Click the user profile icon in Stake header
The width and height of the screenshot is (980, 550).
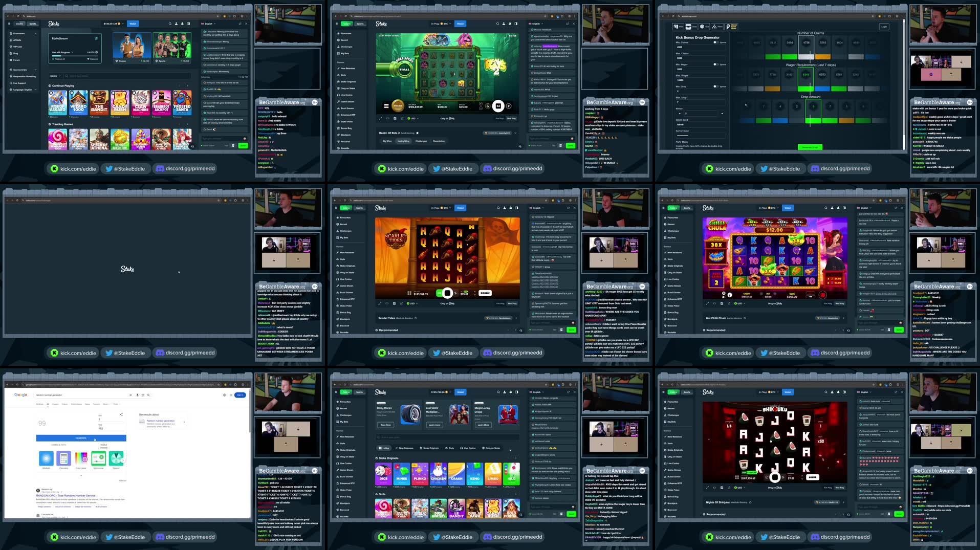click(x=176, y=24)
